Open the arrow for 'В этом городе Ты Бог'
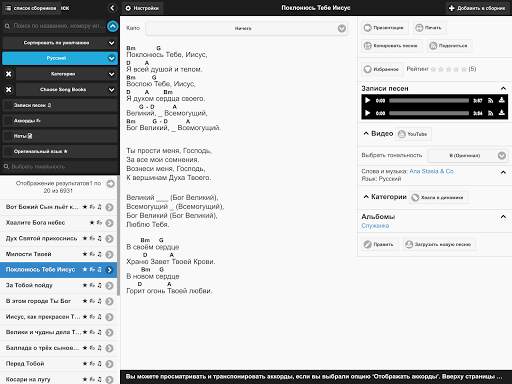Viewport: 512px width, 384px height. [x=109, y=301]
